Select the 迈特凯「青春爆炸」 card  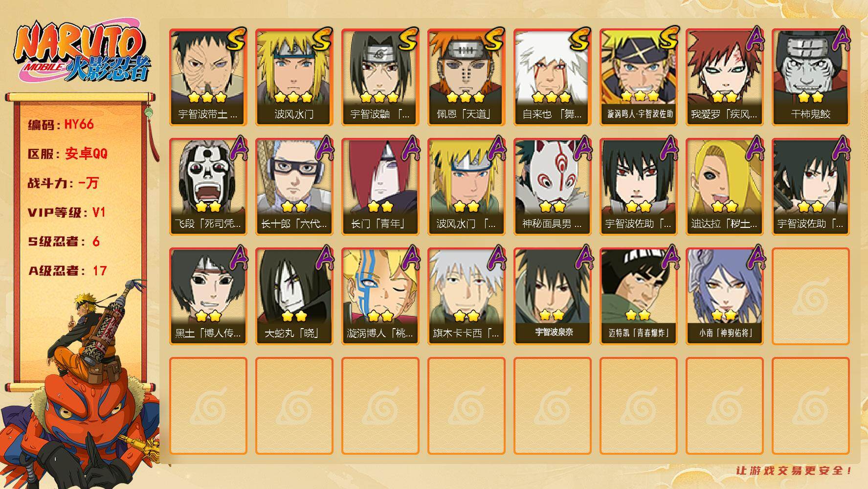[x=638, y=296]
